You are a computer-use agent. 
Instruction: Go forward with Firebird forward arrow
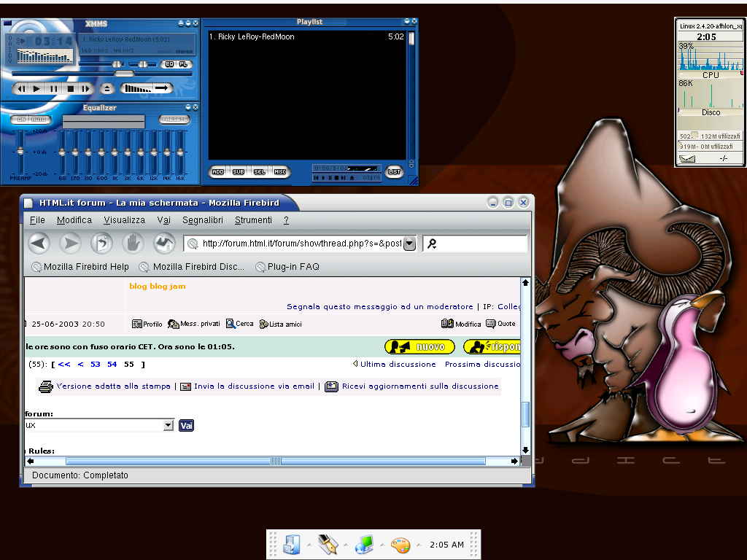71,244
